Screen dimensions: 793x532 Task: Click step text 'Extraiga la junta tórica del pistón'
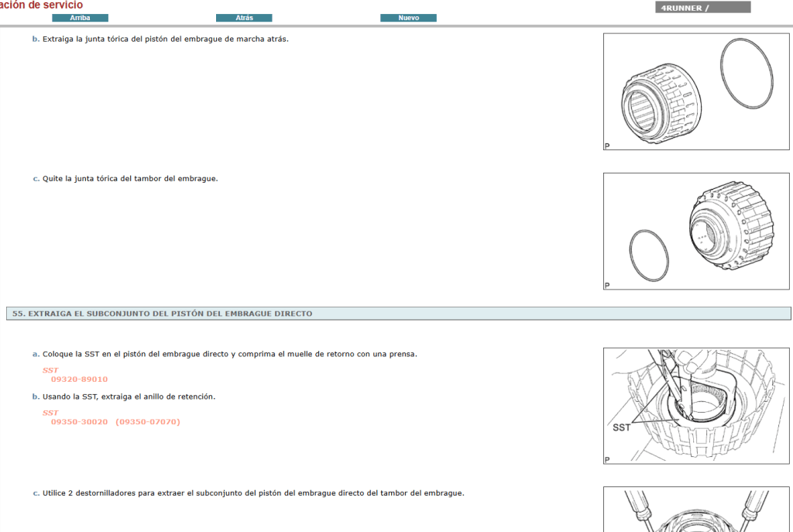click(x=165, y=39)
